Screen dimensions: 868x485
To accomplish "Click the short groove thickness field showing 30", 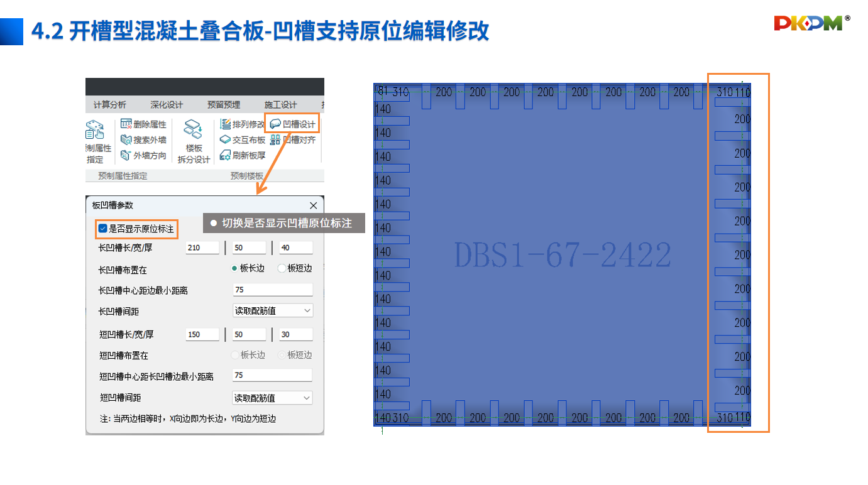I will coord(296,334).
